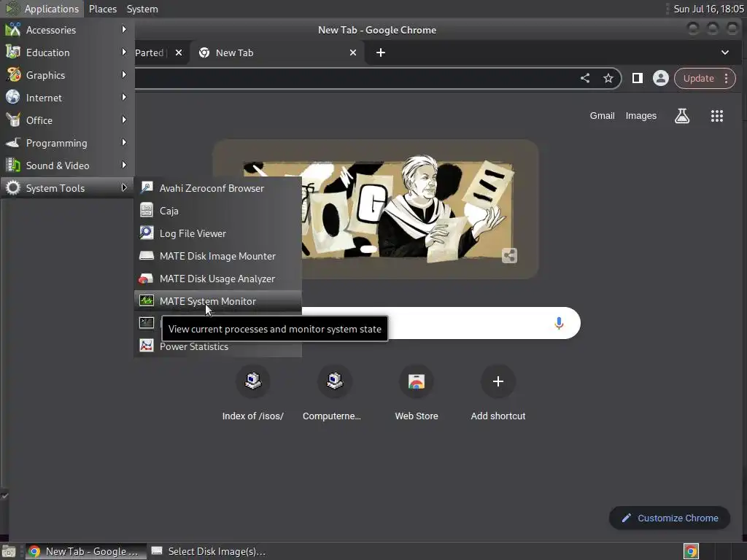Screen dimensions: 747x560
Task: Launch Avahi Zeroconf Browser
Action: (x=217, y=188)
